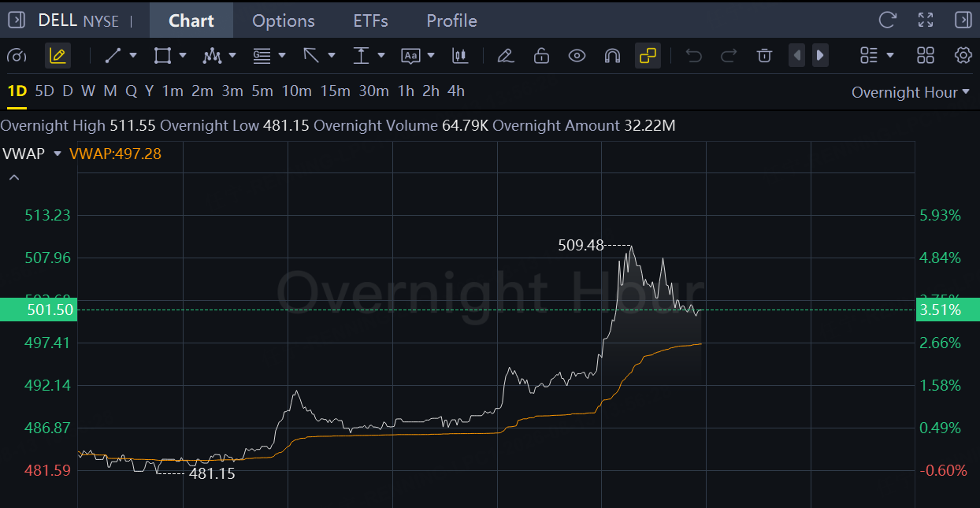Select the Y yearly interval
The width and height of the screenshot is (980, 508).
(x=149, y=91)
